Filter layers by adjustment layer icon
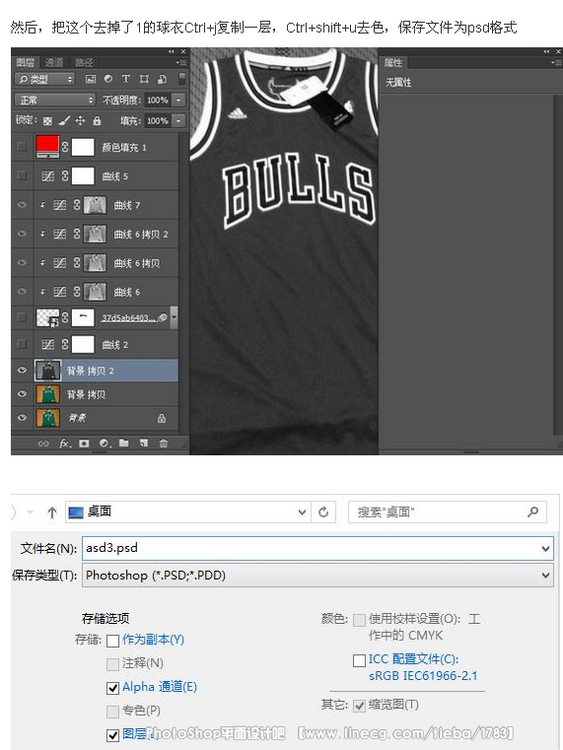563x750 pixels. (x=108, y=79)
